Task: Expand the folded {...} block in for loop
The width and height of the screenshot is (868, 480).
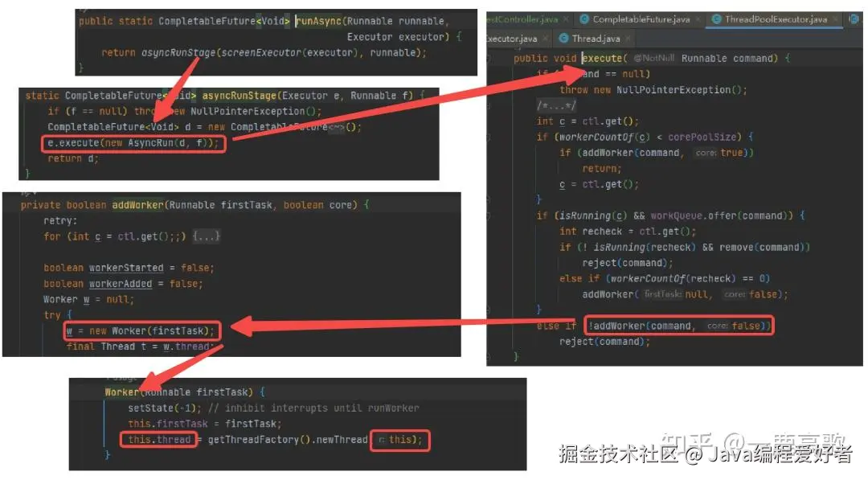Action: pyautogui.click(x=207, y=236)
